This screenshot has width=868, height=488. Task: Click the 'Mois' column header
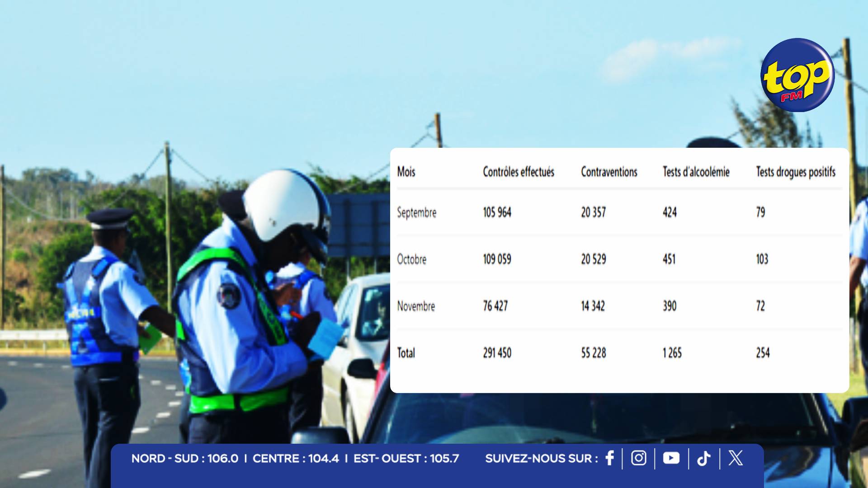(406, 172)
